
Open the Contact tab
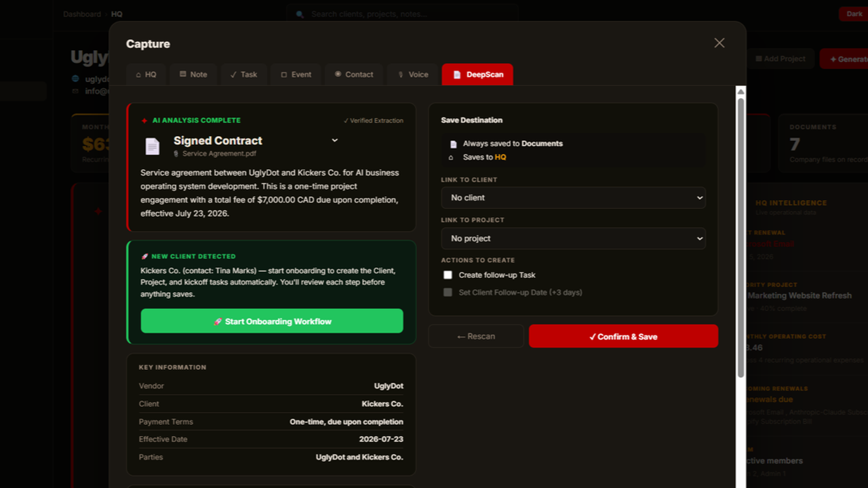pyautogui.click(x=354, y=75)
